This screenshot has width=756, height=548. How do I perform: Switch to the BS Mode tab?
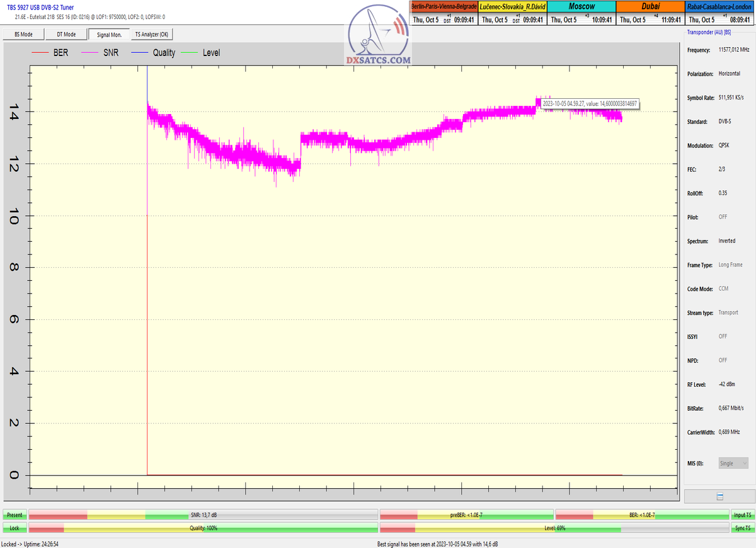tap(22, 35)
